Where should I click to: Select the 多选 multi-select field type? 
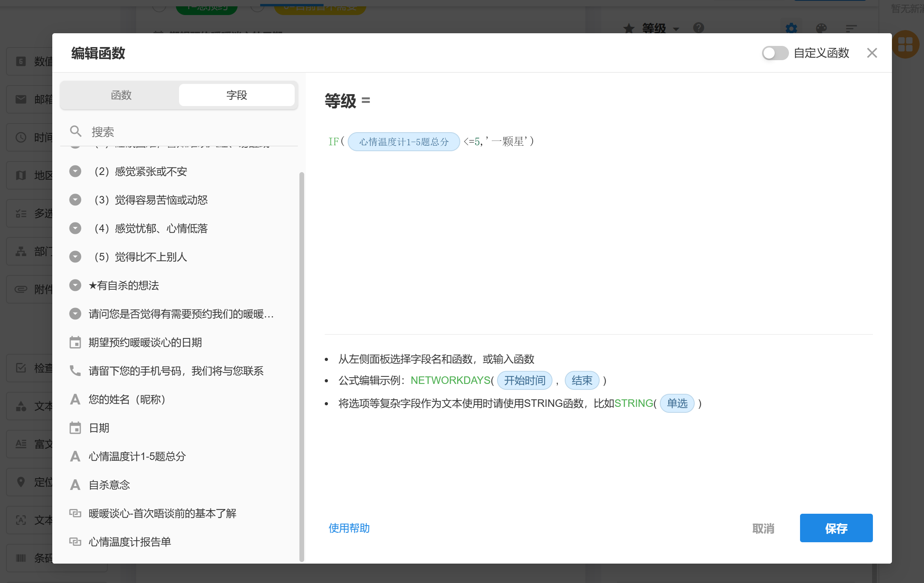pyautogui.click(x=21, y=213)
